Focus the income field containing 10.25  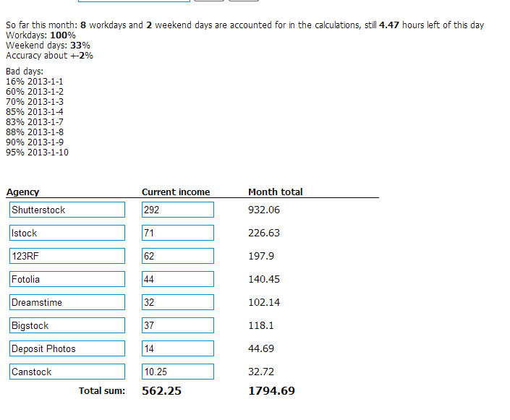point(178,372)
